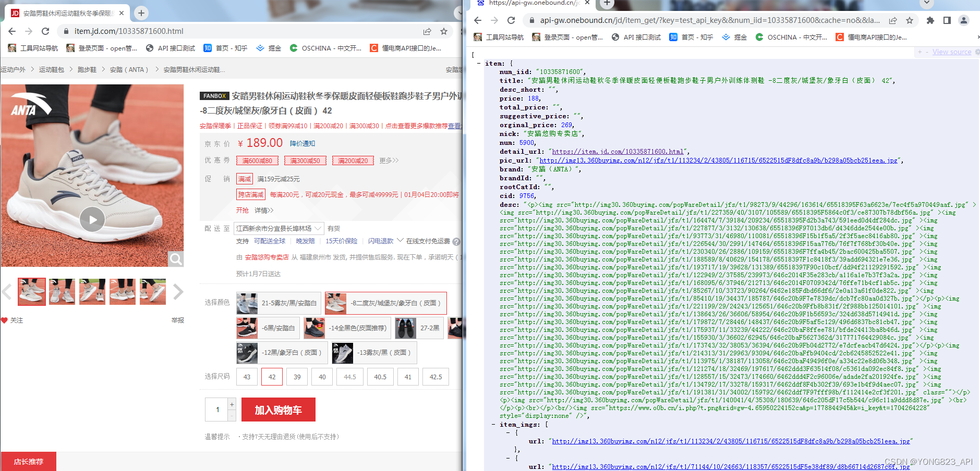Image resolution: width=980 pixels, height=471 pixels.
Task: Collapse the item_imgs array in JSON
Action: coord(493,425)
